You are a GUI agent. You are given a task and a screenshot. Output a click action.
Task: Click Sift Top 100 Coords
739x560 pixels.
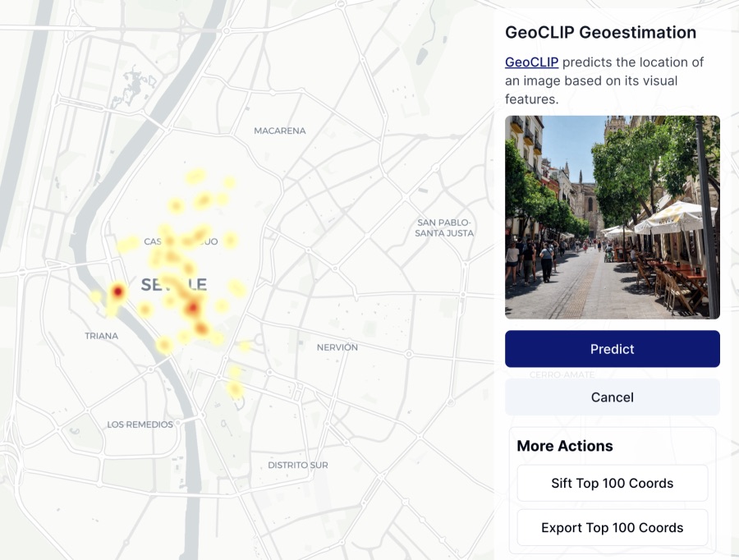pos(613,483)
